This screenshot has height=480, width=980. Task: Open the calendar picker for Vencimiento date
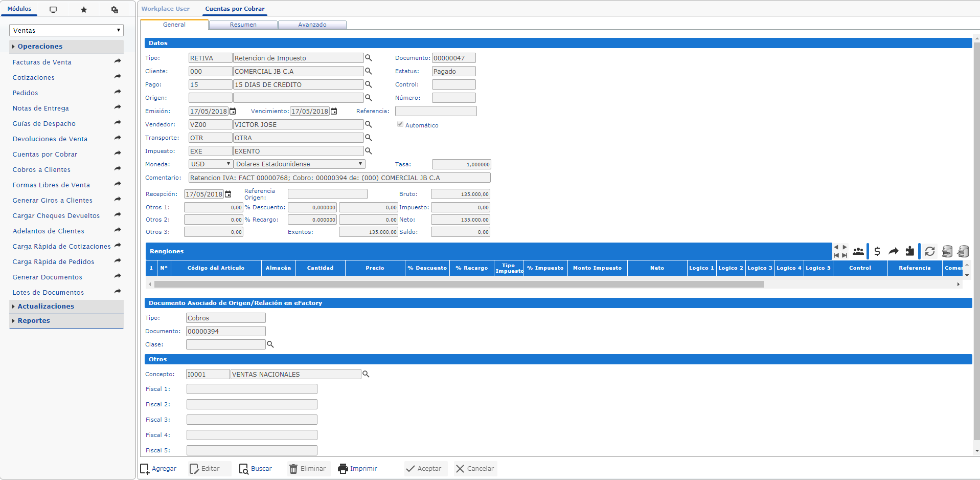pyautogui.click(x=334, y=111)
